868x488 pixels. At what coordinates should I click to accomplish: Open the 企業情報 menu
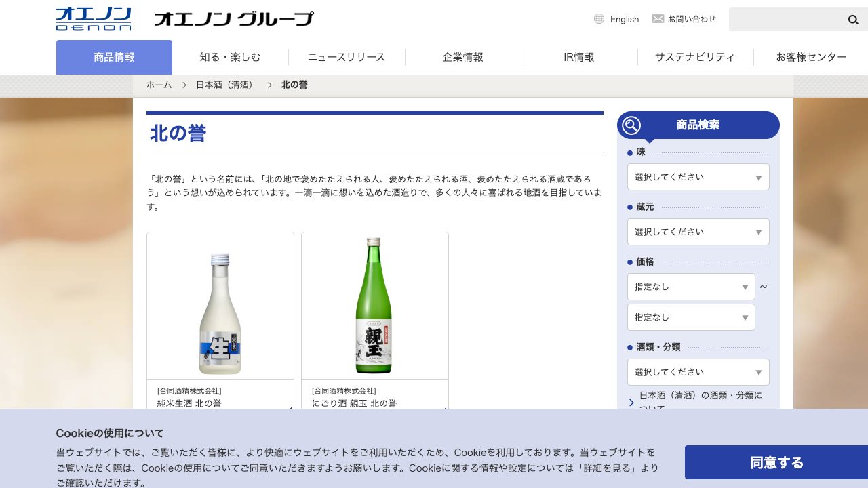click(463, 57)
